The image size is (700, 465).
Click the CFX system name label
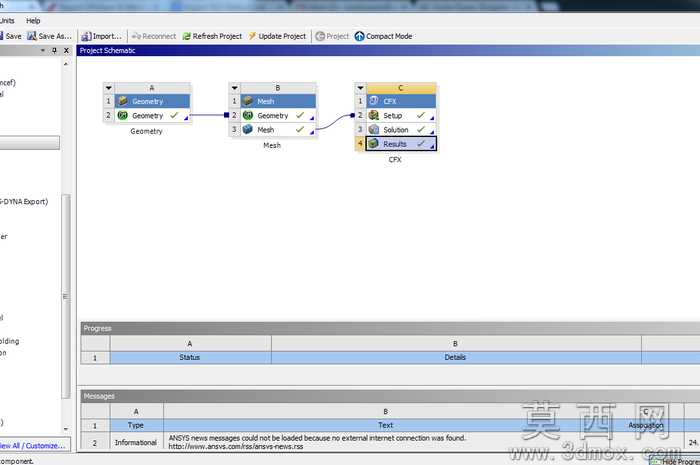tap(395, 160)
